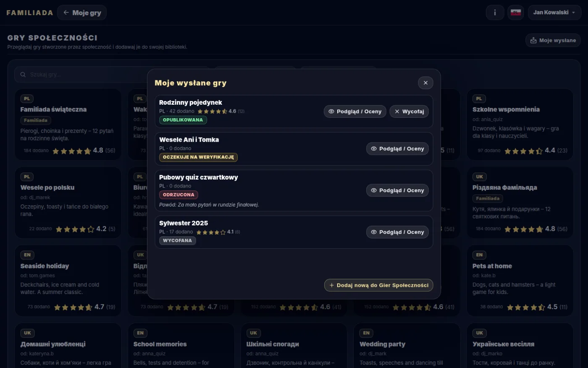The height and width of the screenshot is (368, 588).
Task: Click the Familiada tag on "Familiada świąteczna" card
Action: pos(36,120)
